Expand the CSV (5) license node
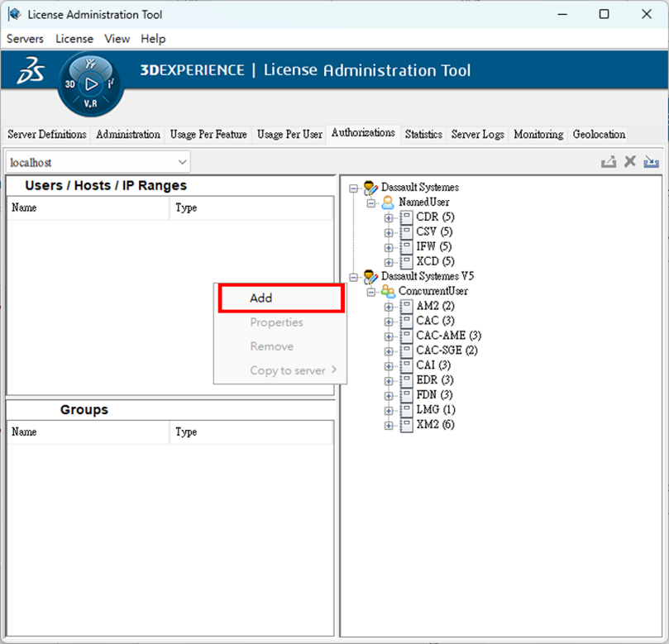Viewport: 669px width, 644px height. 389,233
